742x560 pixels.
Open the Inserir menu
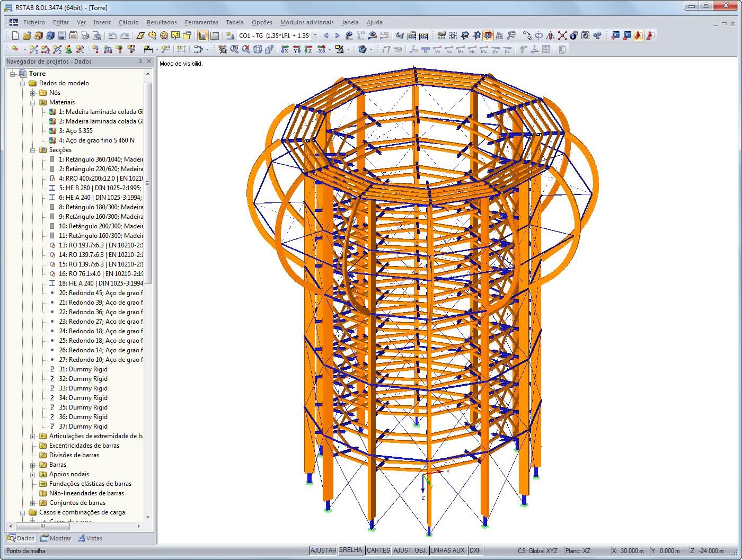102,22
